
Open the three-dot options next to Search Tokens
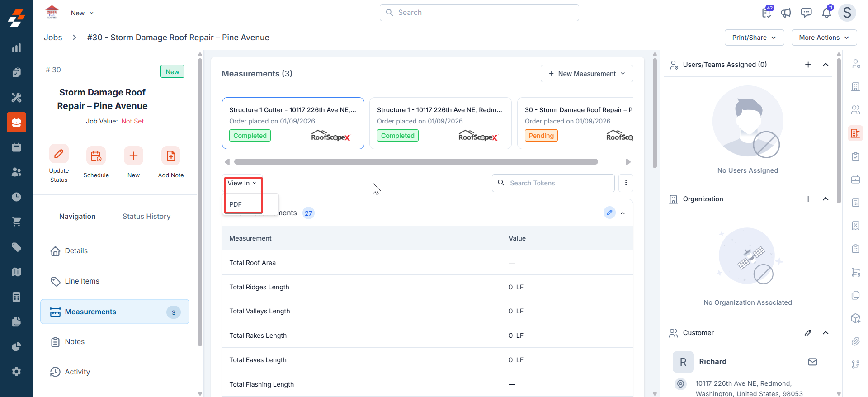[x=626, y=183]
